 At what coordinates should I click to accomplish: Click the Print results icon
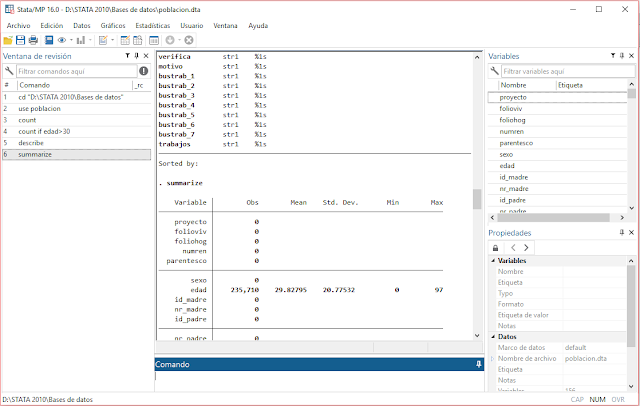(33, 40)
